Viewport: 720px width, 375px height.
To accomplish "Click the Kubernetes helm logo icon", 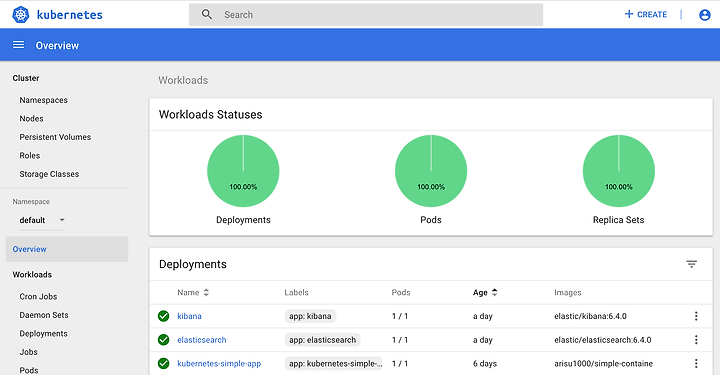I will tap(21, 15).
